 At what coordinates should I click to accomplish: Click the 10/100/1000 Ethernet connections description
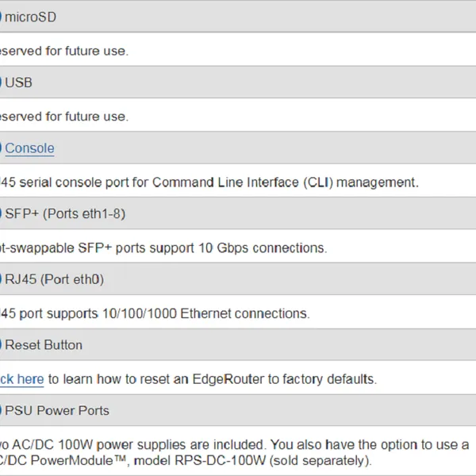[x=153, y=313]
